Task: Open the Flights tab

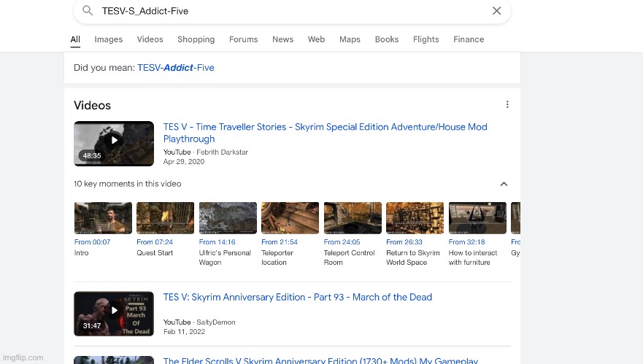Action: (x=426, y=39)
